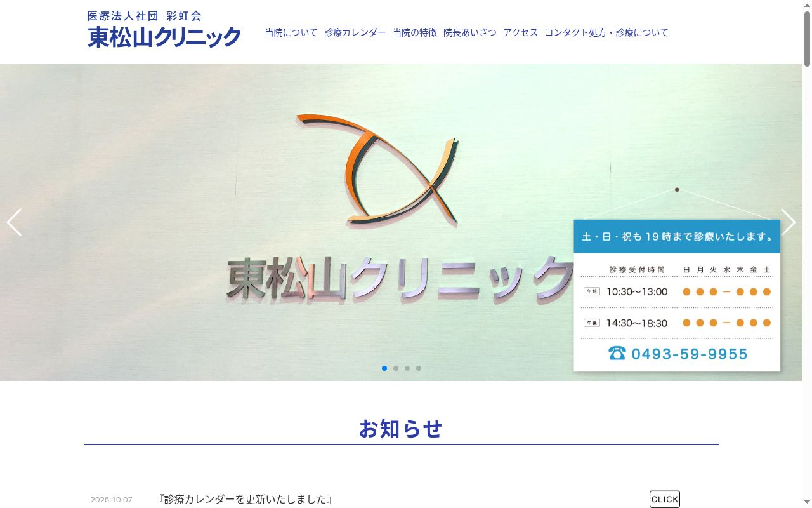Click the telephone icon beside the phone number

(617, 353)
